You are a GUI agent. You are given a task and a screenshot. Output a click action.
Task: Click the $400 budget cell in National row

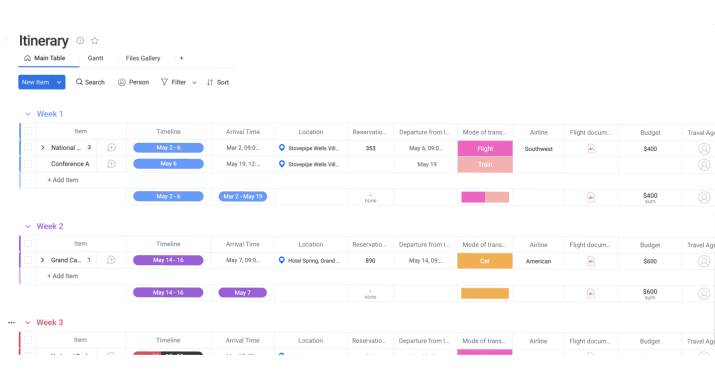(x=650, y=149)
